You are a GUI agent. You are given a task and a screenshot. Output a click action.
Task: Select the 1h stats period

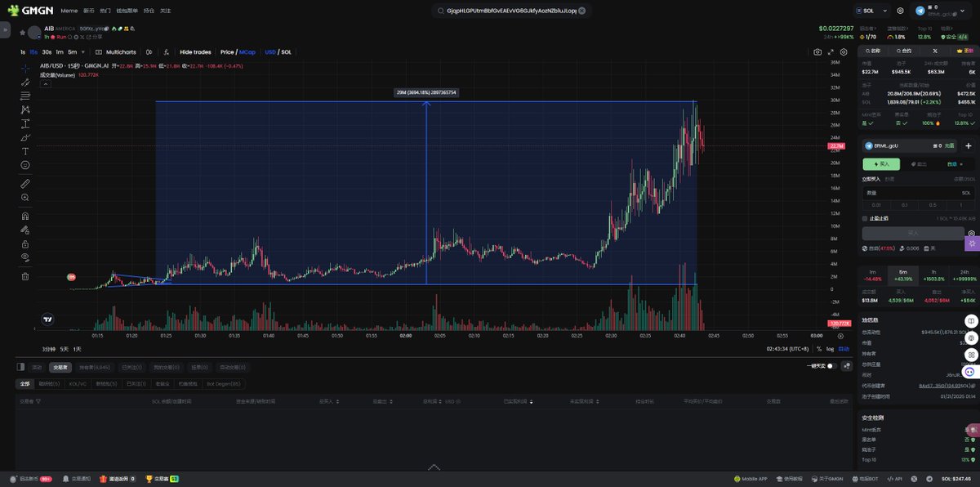(932, 275)
